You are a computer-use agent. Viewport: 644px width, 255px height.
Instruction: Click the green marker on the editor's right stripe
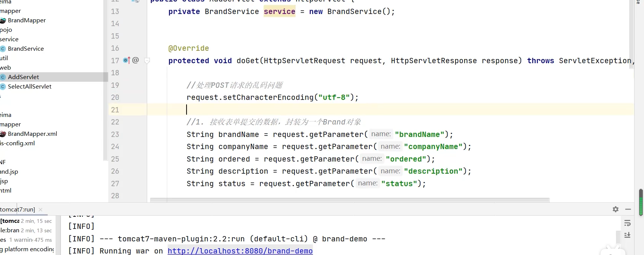click(641, 202)
